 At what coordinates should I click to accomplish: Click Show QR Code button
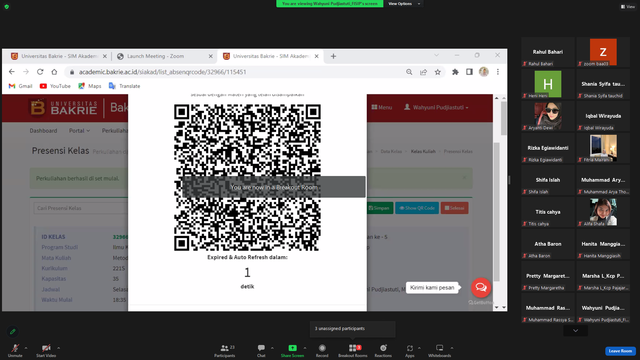417,208
